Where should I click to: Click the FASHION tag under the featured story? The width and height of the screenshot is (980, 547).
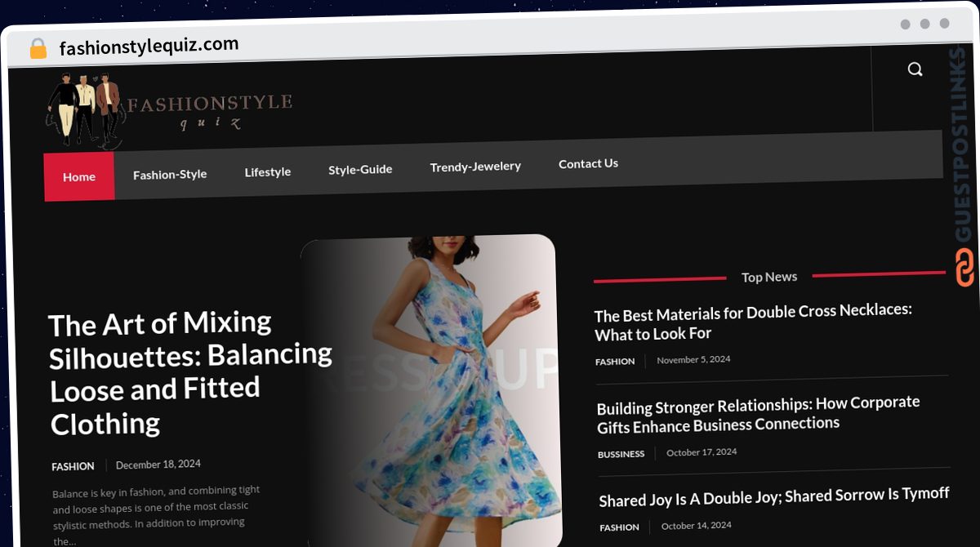pos(73,466)
